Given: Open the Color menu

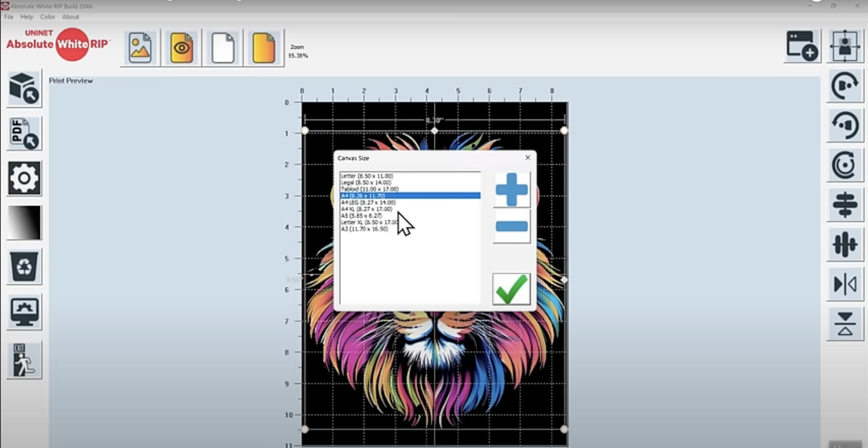Looking at the screenshot, I should (47, 16).
